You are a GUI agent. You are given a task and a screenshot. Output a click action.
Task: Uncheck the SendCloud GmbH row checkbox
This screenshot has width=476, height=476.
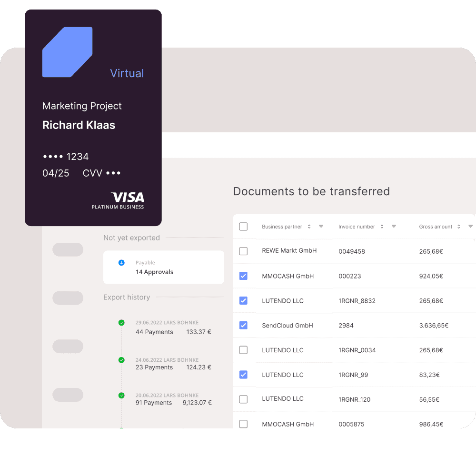(243, 325)
